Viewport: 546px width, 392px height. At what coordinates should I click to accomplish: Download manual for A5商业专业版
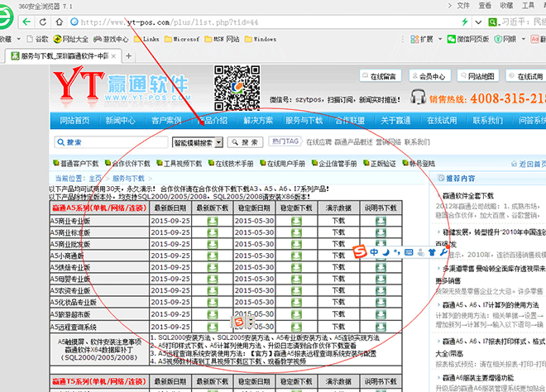click(381, 221)
